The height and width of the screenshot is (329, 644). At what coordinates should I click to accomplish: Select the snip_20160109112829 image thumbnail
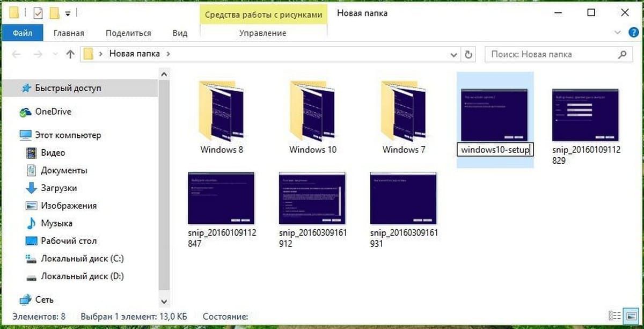(586, 115)
